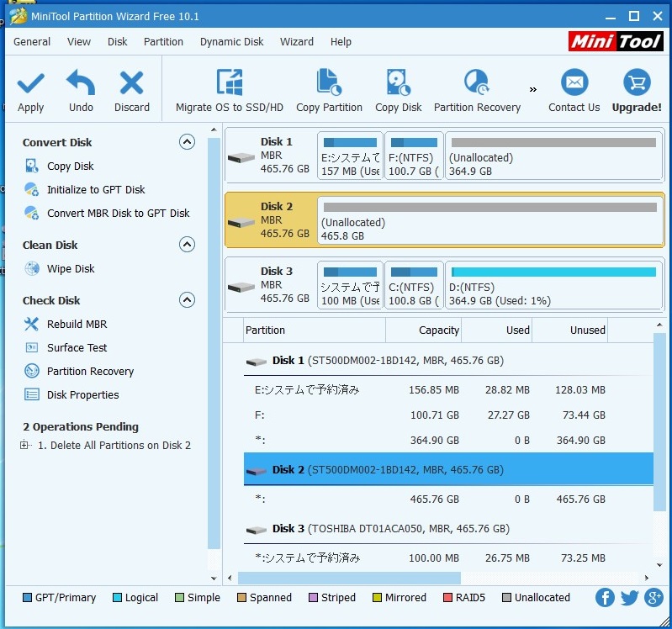The width and height of the screenshot is (672, 629).
Task: Select Disk 2 drive icon in map
Action: click(x=241, y=223)
